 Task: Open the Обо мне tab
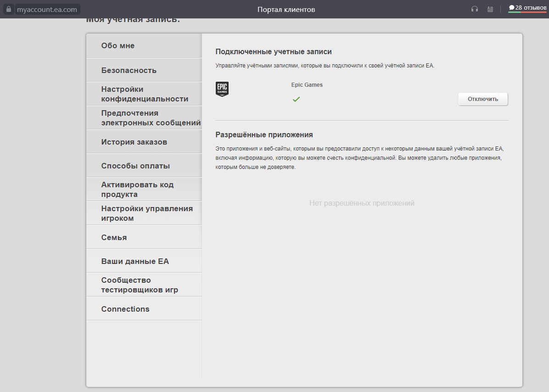click(x=144, y=46)
